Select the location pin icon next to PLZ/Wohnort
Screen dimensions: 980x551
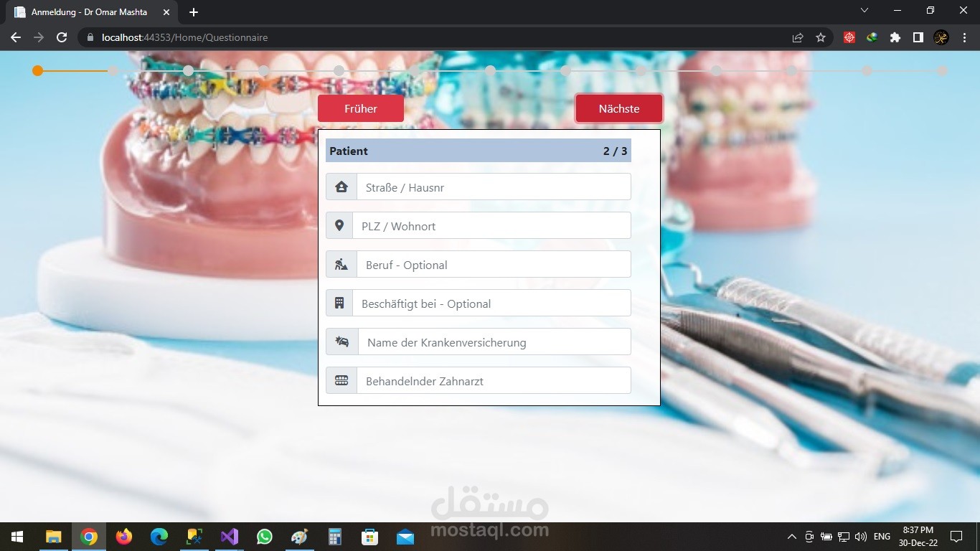pyautogui.click(x=341, y=225)
